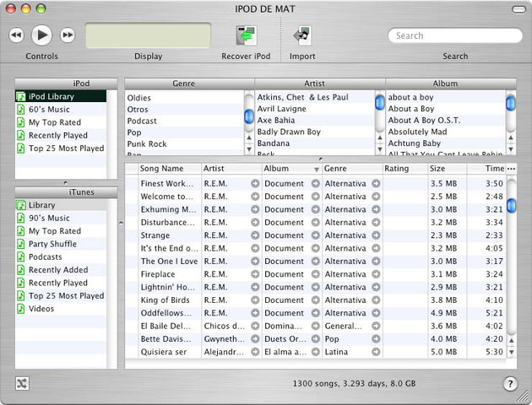The height and width of the screenshot is (405, 532).
Task: Open Top 25 Most Played under iPod
Action: (61, 148)
